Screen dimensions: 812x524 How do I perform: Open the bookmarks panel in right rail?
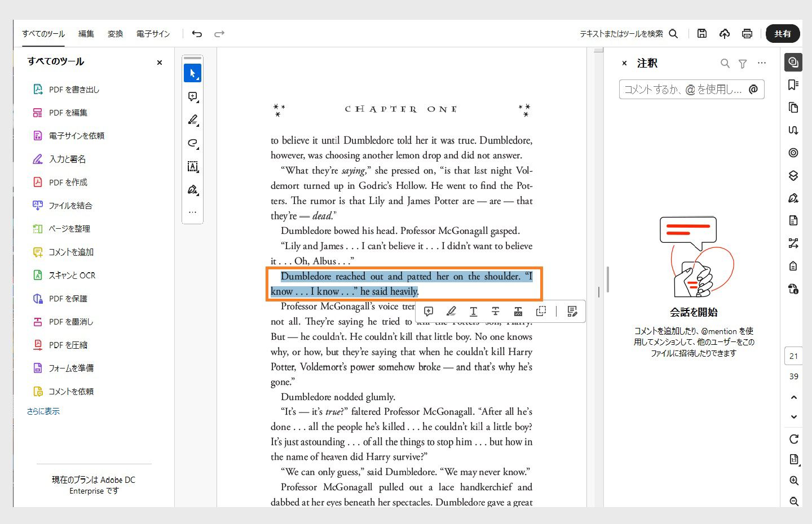click(x=793, y=85)
